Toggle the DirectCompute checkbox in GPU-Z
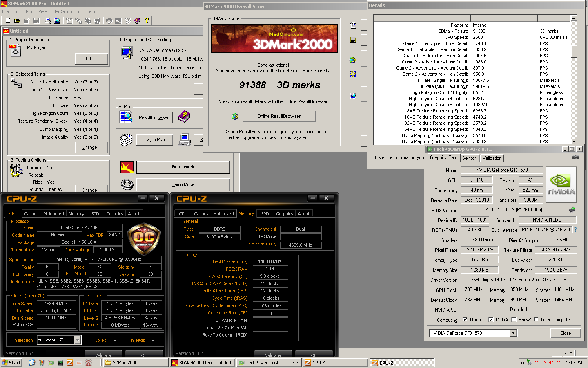Viewport: 588px width, 368px height. [536, 320]
